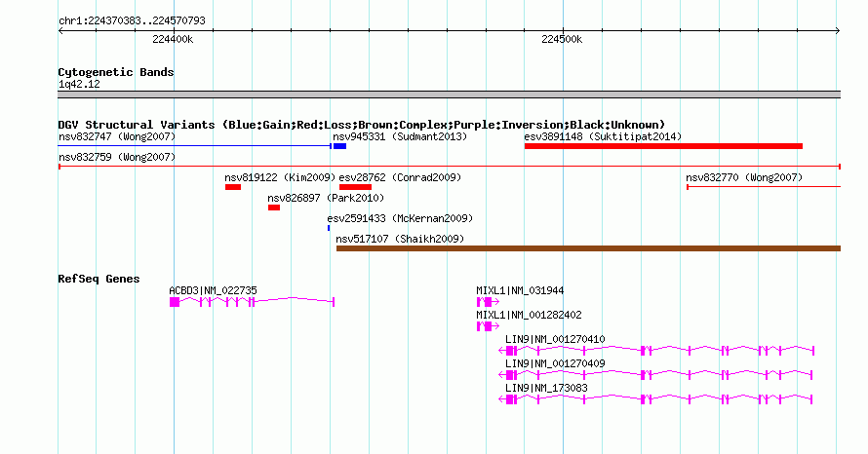This screenshot has height=454, width=868.
Task: Select the LIN9 NM_173083 transcript glyph
Action: pyautogui.click(x=655, y=399)
